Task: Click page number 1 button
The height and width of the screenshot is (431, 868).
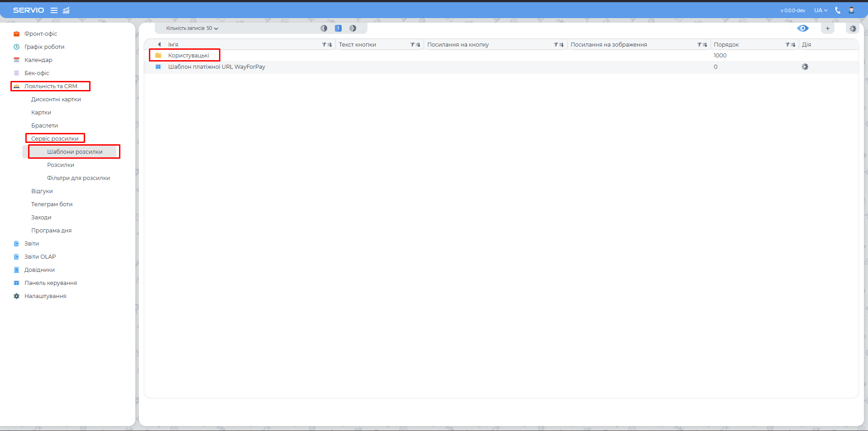Action: click(338, 28)
